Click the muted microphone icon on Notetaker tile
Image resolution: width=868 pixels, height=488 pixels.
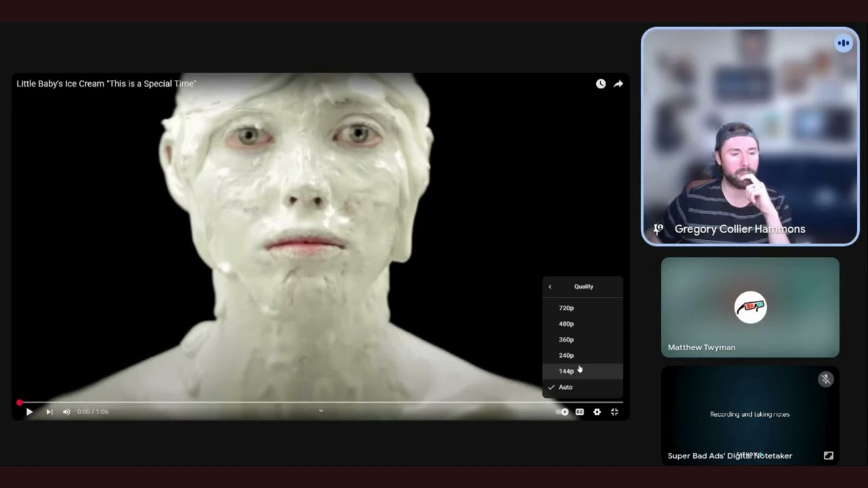[825, 380]
